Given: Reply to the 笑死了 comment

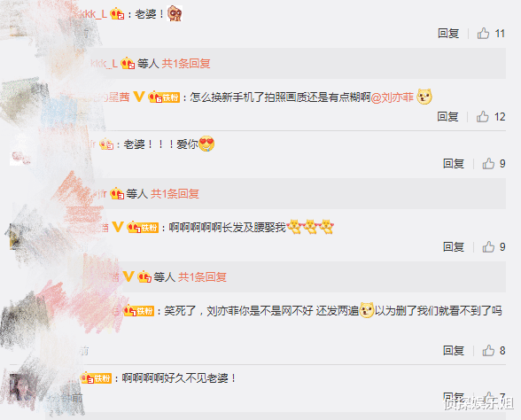Looking at the screenshot, I should 454,350.
